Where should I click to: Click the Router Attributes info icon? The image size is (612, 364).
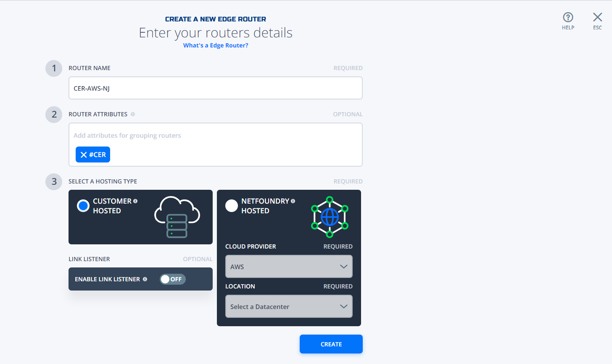coord(133,114)
